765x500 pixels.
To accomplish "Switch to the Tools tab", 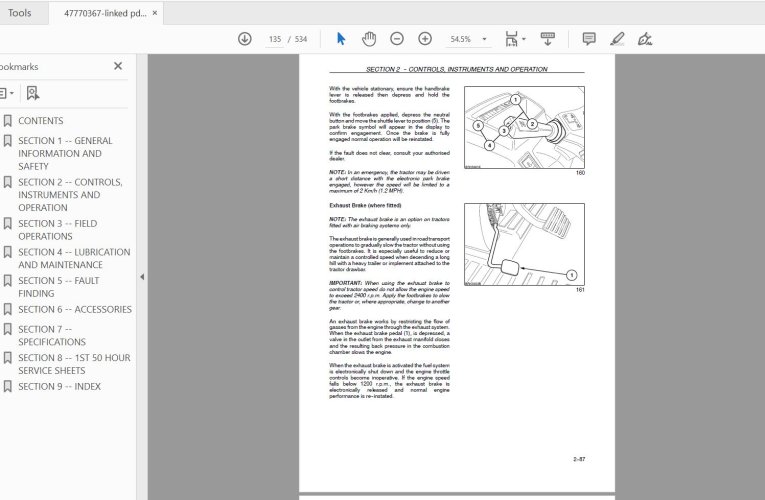I will (20, 13).
